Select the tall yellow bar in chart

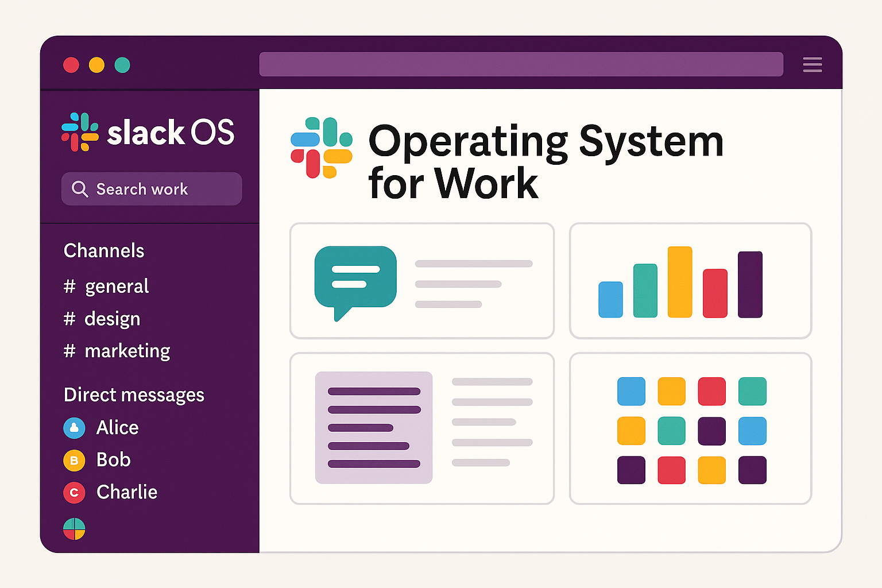click(680, 282)
